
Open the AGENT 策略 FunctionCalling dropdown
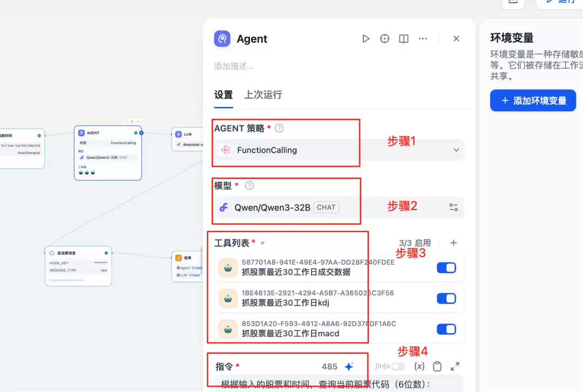click(339, 150)
